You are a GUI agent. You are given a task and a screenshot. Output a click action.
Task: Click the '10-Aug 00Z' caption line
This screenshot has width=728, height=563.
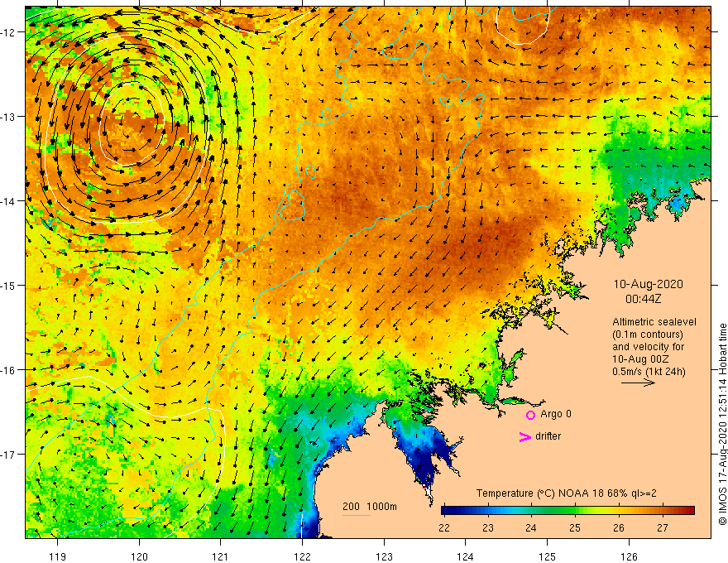click(x=640, y=359)
